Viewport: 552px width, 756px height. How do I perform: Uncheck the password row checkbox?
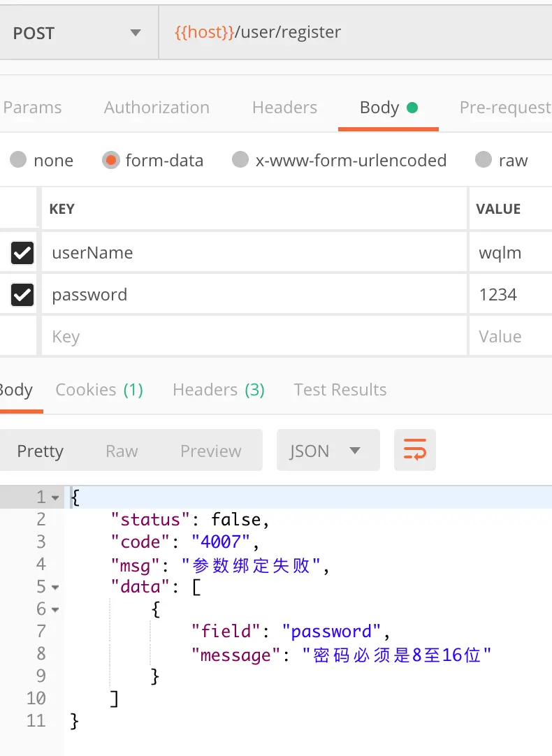(x=22, y=295)
